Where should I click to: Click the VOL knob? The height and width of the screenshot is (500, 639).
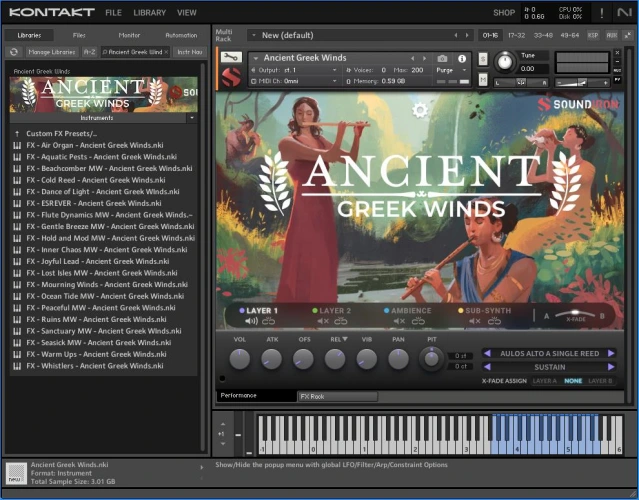point(240,358)
